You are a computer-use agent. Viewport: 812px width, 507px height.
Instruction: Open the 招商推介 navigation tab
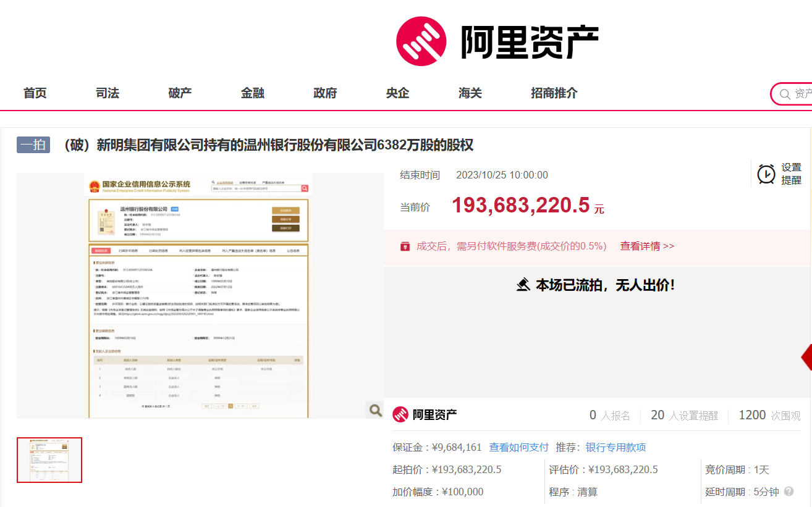554,93
